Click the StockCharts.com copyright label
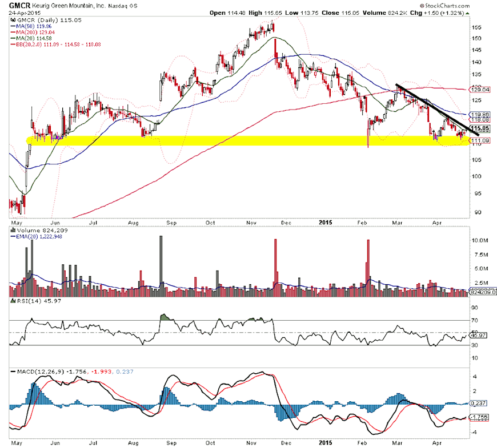The image size is (497, 448). (444, 5)
